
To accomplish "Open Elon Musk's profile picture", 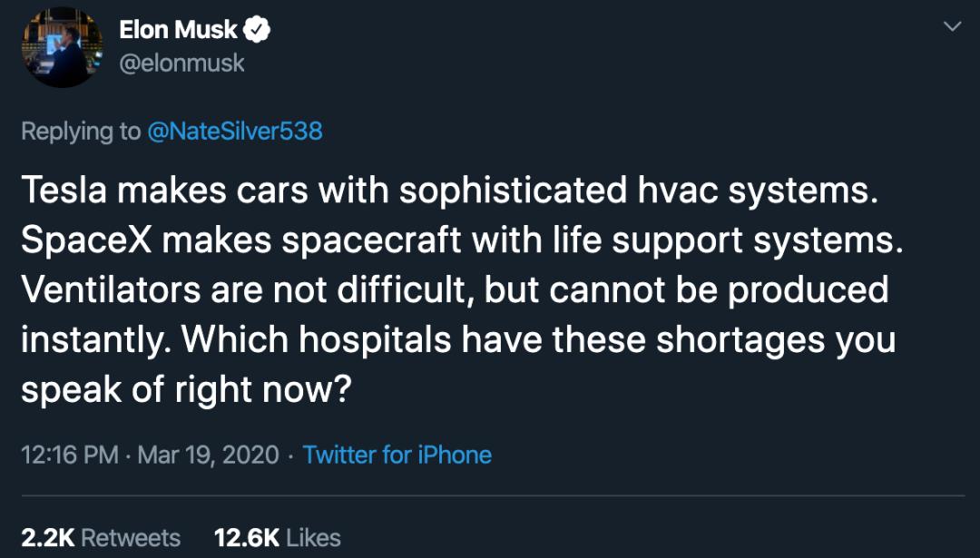I will pyautogui.click(x=62, y=47).
